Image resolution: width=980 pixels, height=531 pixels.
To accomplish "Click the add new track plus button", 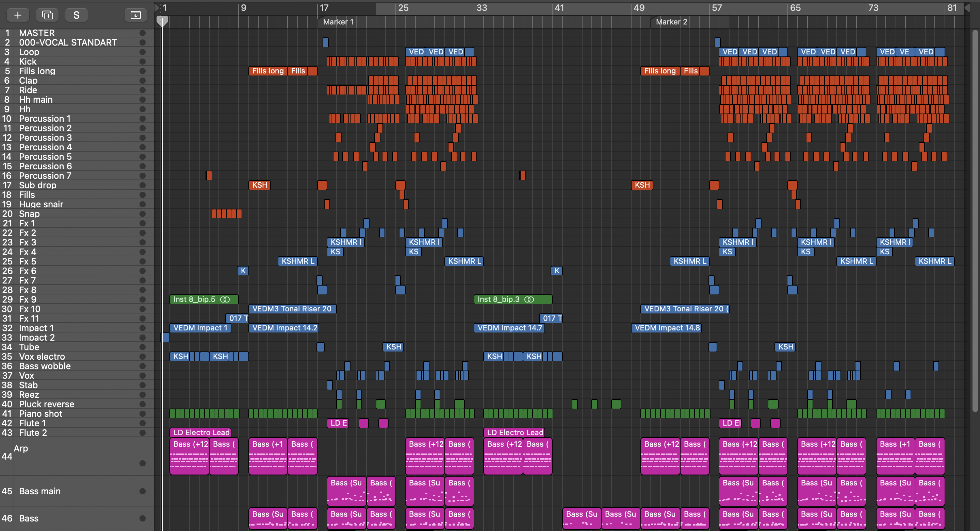I will click(17, 15).
